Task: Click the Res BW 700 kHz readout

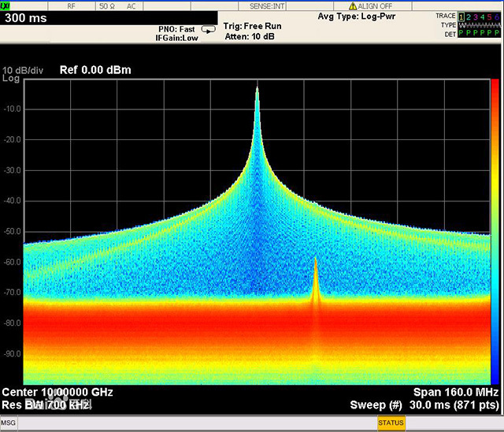Action: tap(46, 405)
